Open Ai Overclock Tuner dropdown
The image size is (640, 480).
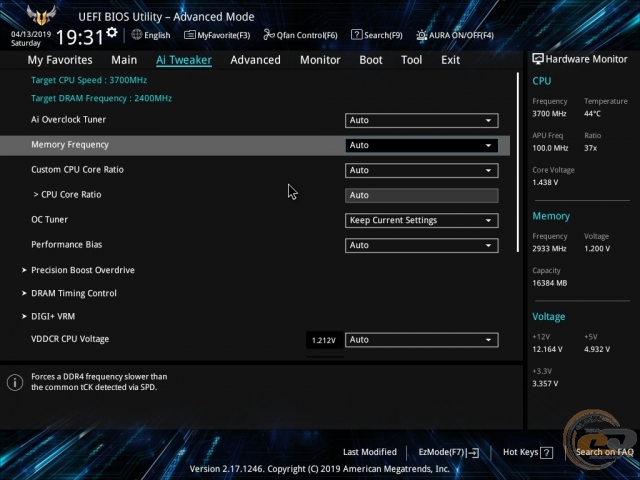point(422,120)
